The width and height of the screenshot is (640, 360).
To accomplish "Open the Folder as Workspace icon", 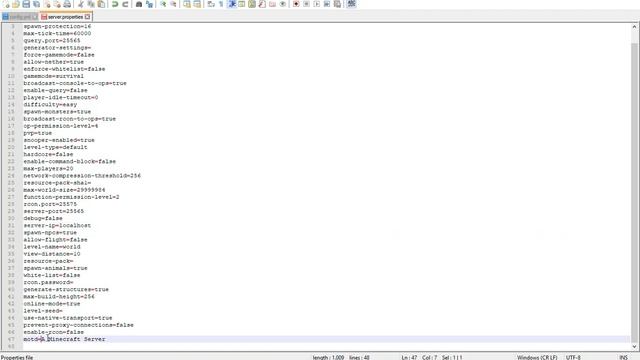I will (272, 4).
